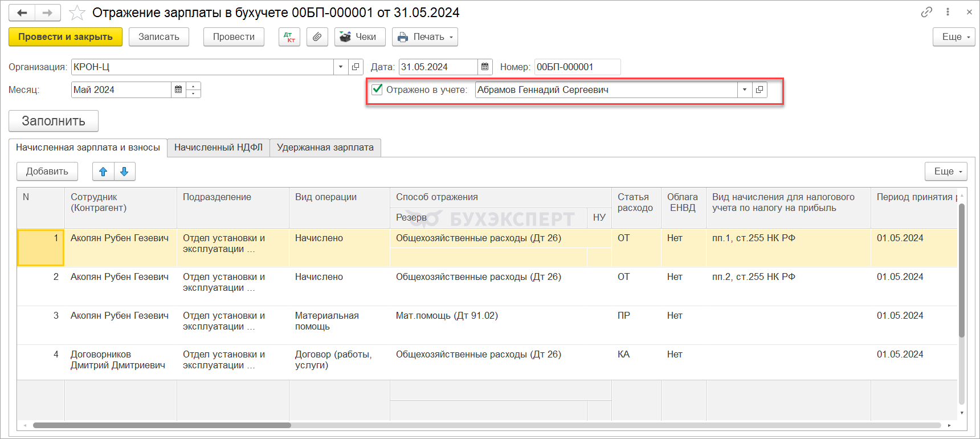The width and height of the screenshot is (980, 439).
Task: Uncheck the Отражено в учете checkbox
Action: click(377, 90)
